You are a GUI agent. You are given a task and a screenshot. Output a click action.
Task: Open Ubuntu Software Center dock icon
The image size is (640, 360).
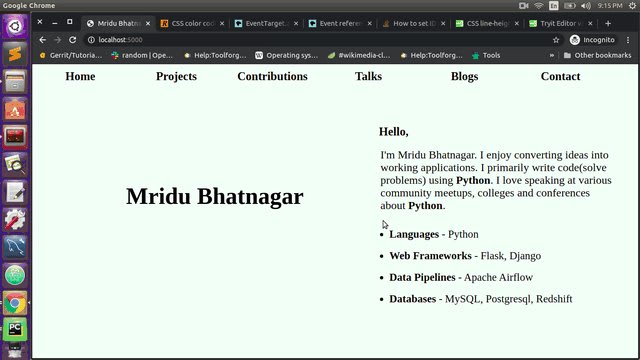click(15, 109)
